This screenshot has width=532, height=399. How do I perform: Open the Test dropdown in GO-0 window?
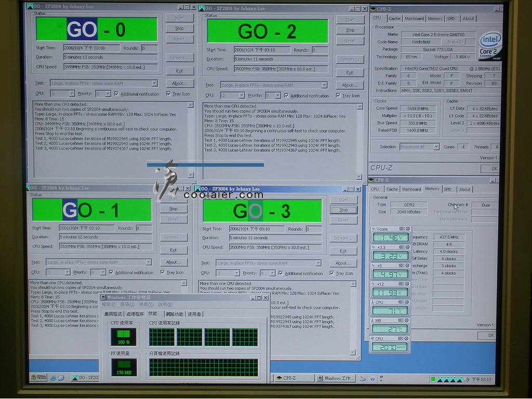[154, 83]
